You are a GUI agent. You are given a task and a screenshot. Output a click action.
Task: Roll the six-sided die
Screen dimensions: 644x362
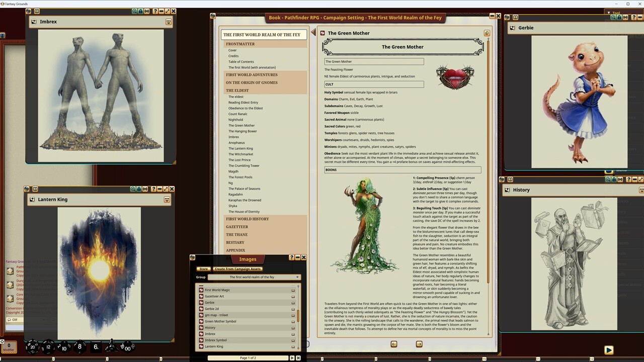(x=95, y=347)
